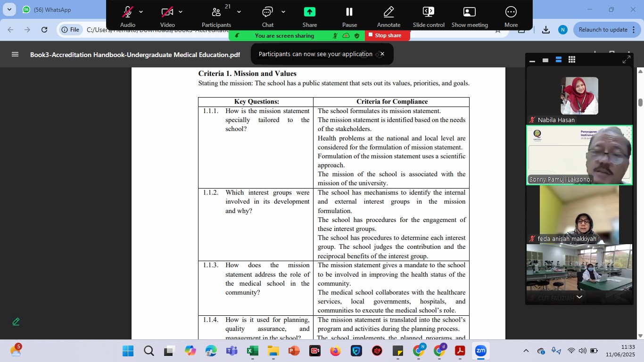Image resolution: width=644 pixels, height=362 pixels.
Task: Open Microsoft Copilot from taskbar
Action: [190, 351]
